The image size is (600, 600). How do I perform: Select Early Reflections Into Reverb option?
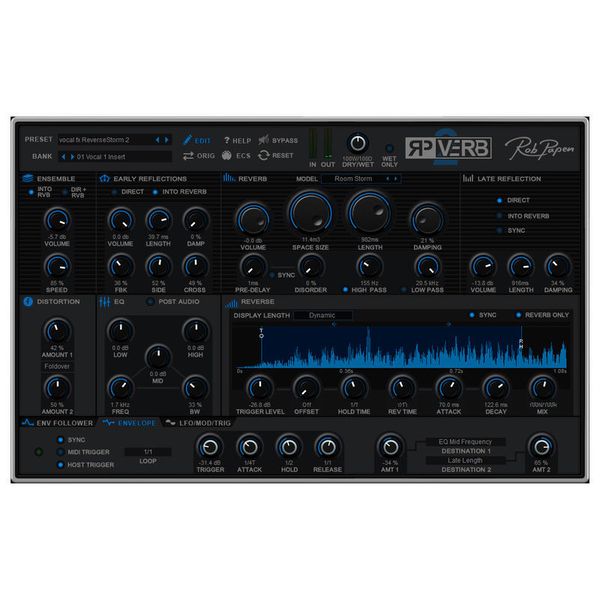point(155,192)
